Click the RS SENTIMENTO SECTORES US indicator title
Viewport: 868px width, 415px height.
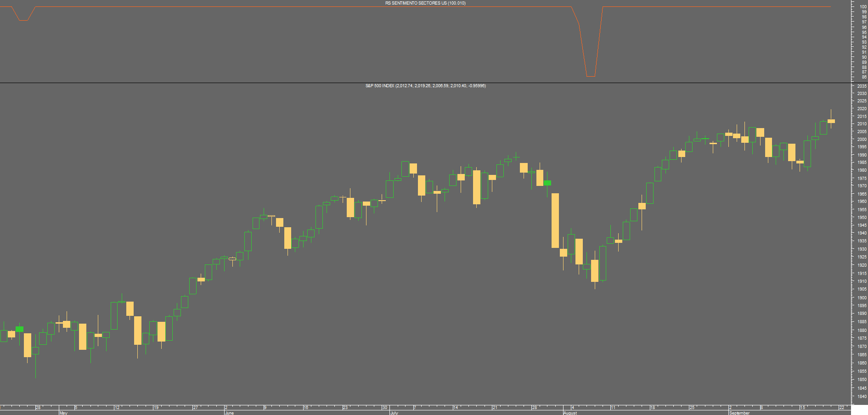point(425,3)
